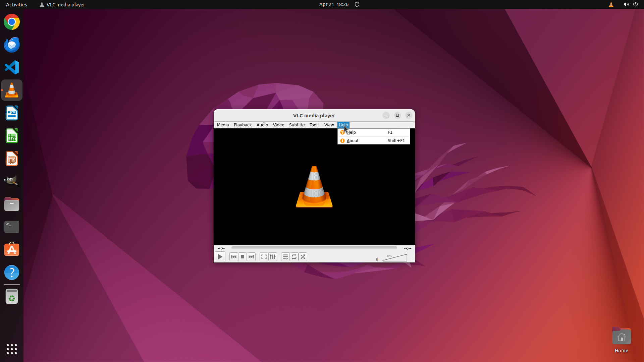Screen dimensions: 644x362
Task: Adjust the volume slider
Action: tap(395, 258)
